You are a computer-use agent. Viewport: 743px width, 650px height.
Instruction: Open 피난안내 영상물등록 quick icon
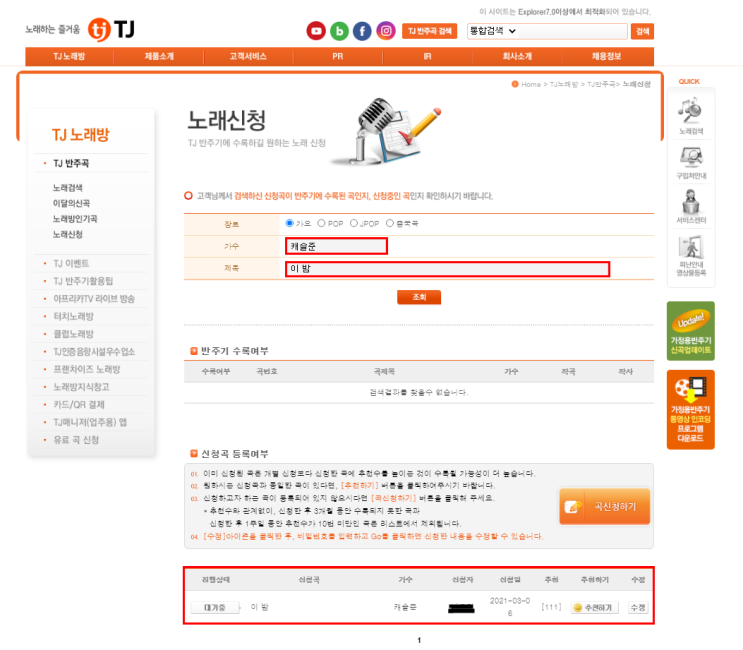(x=691, y=256)
